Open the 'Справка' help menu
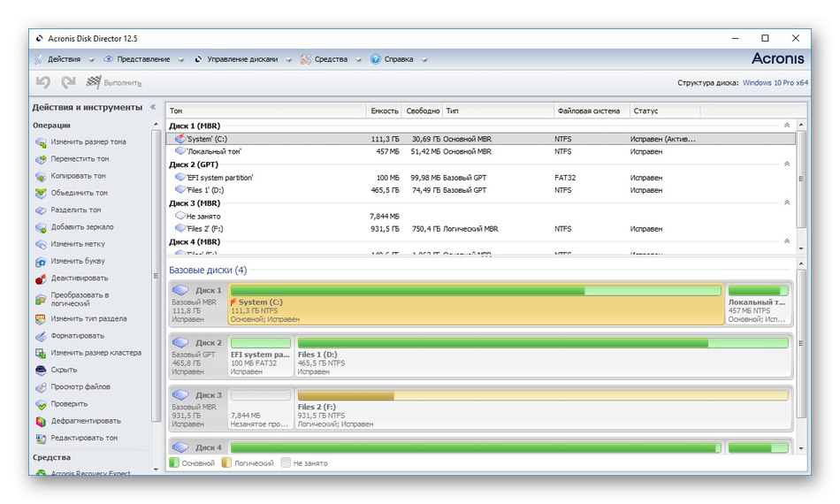840x504 pixels. point(398,59)
